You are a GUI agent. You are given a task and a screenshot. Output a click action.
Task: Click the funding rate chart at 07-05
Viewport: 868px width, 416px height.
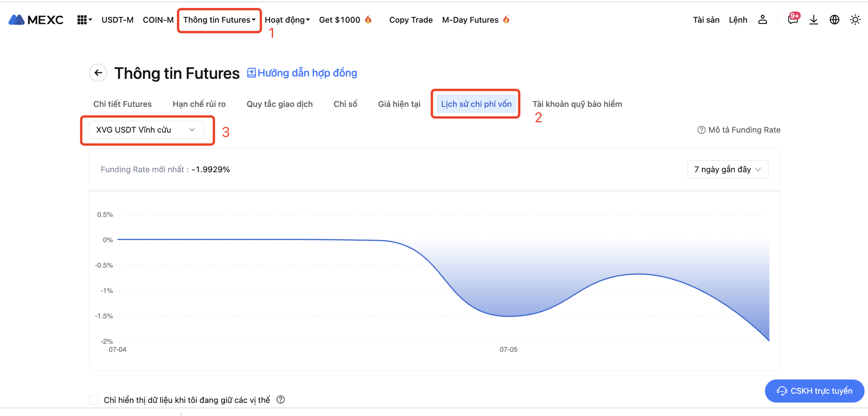pos(509,315)
